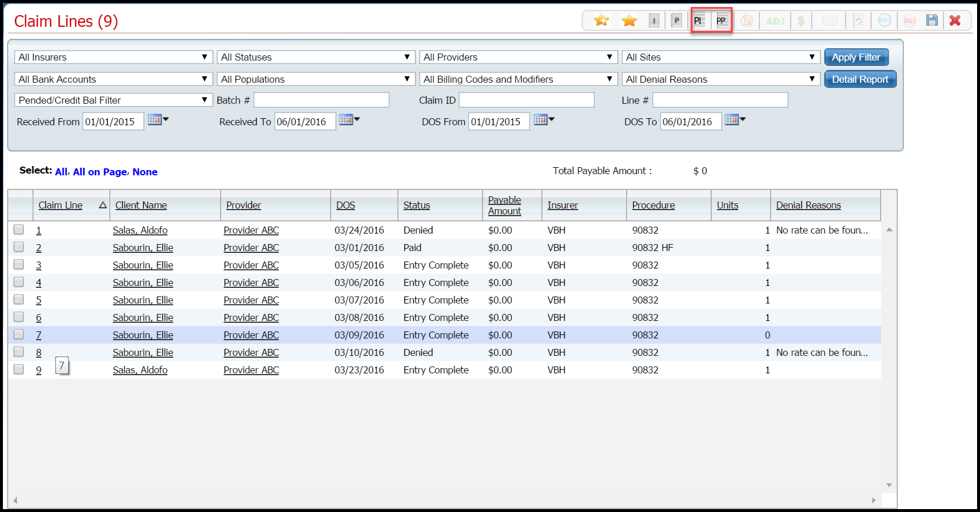Select the checkbox for claim line 9
Screen dimensions: 980x512
19,369
